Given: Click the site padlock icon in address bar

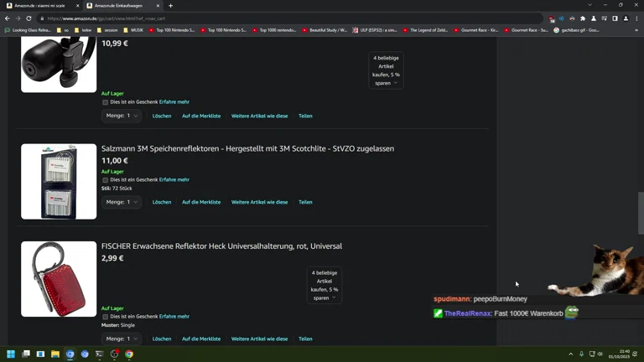Looking at the screenshot, I should click(x=42, y=18).
